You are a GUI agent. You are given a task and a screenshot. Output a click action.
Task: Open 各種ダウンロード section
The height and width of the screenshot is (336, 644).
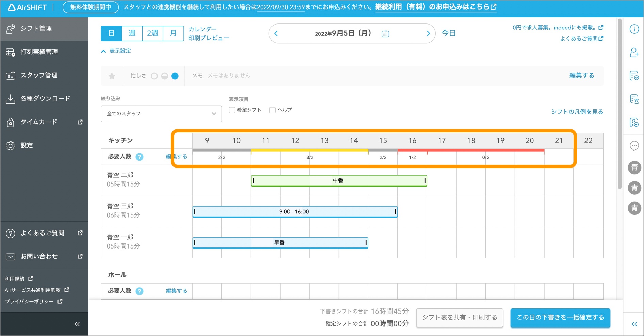41,98
